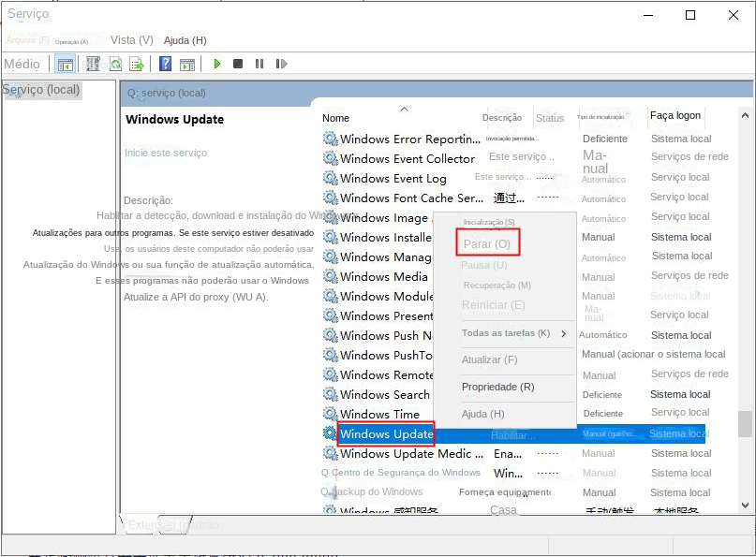The height and width of the screenshot is (557, 756).
Task: Click the Restart Service toolbar icon
Action: click(x=281, y=64)
